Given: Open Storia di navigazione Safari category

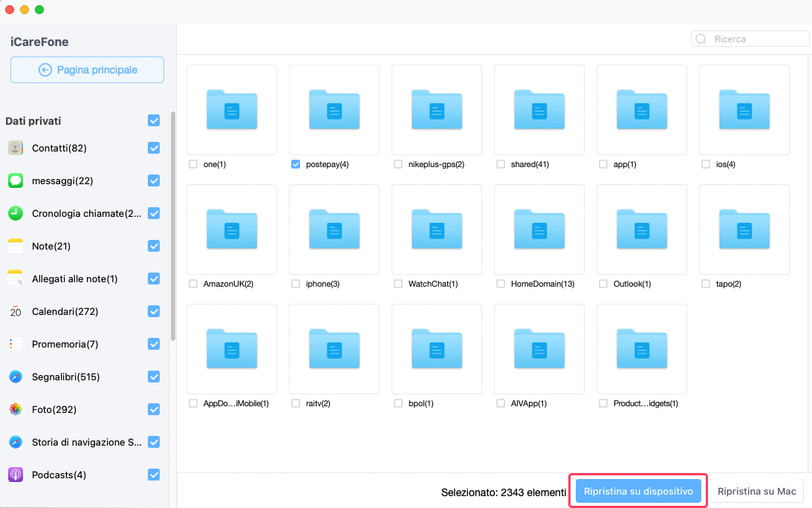Looking at the screenshot, I should pos(86,442).
